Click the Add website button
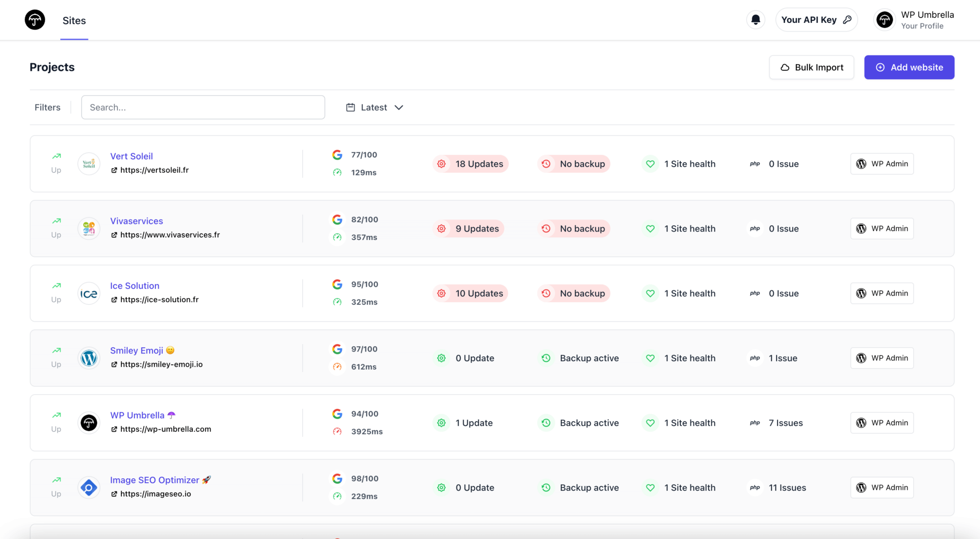The width and height of the screenshot is (980, 539). pyautogui.click(x=909, y=67)
